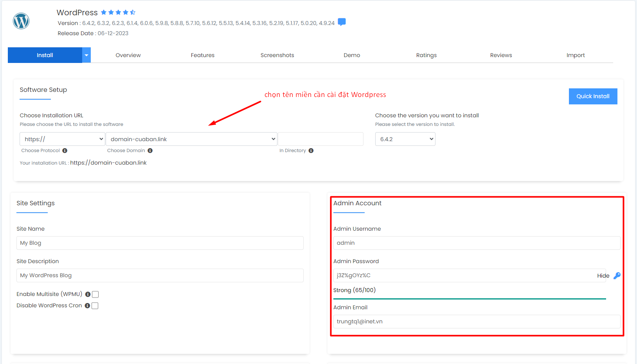Switch to the Overview tab
The width and height of the screenshot is (637, 364).
click(128, 55)
